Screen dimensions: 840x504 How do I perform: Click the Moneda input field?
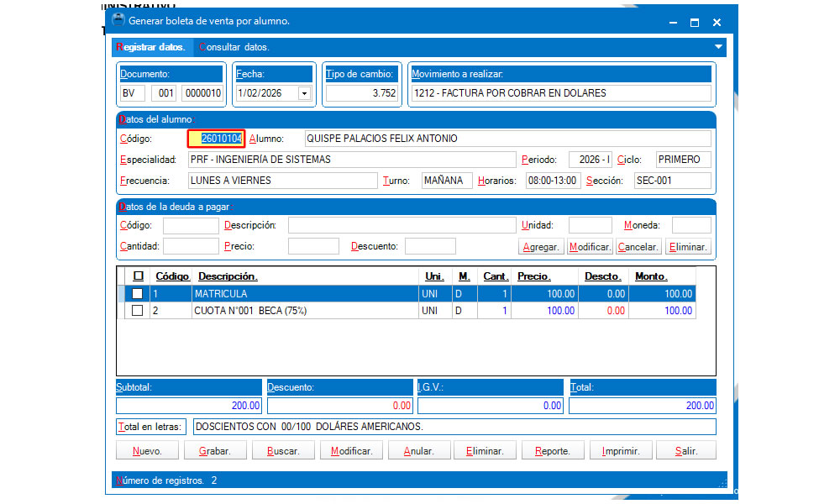pos(691,225)
